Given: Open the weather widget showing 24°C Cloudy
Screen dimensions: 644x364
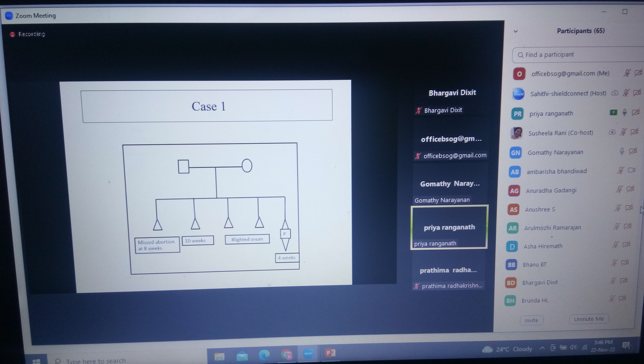Looking at the screenshot, I should pos(507,349).
